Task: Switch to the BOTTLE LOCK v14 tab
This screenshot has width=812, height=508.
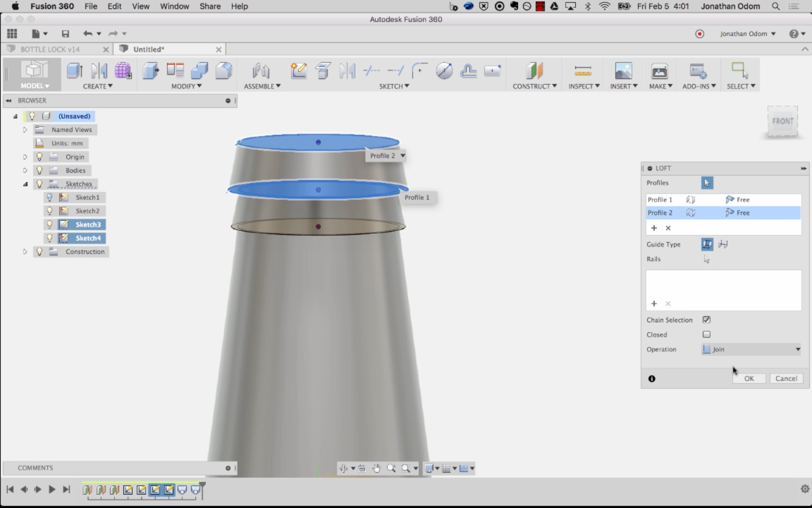Action: [50, 49]
